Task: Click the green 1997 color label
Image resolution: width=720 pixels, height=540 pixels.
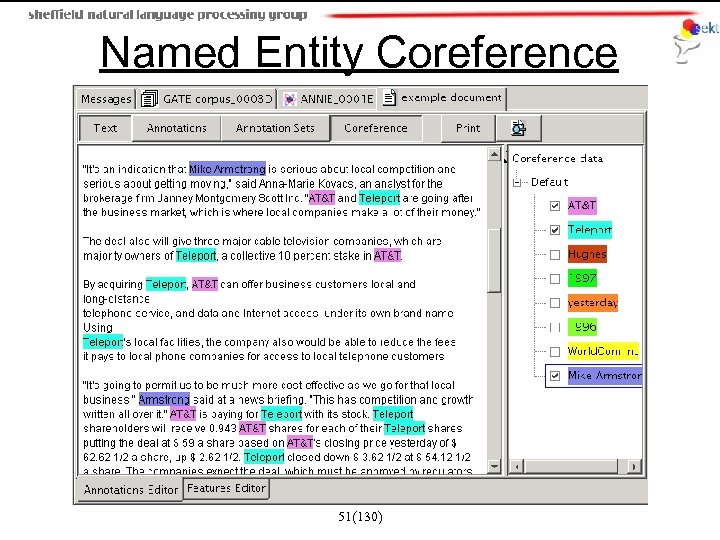Action: click(582, 278)
